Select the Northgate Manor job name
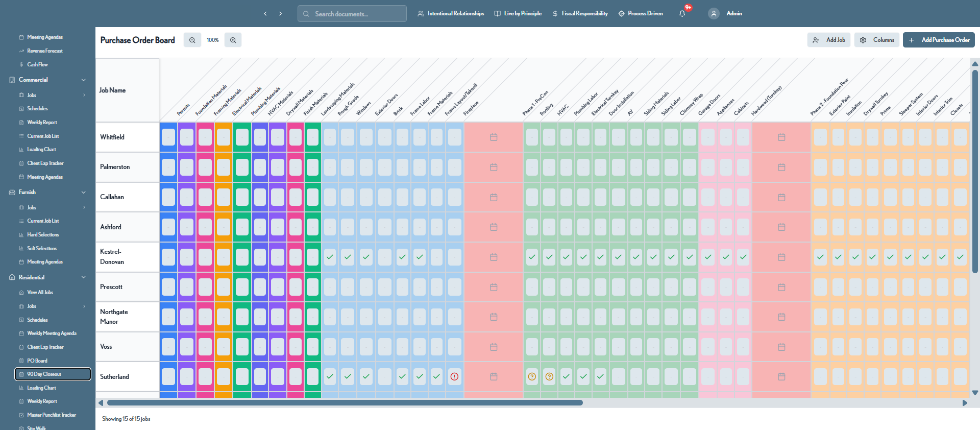Screen dimensions: 980x430 point(114,317)
